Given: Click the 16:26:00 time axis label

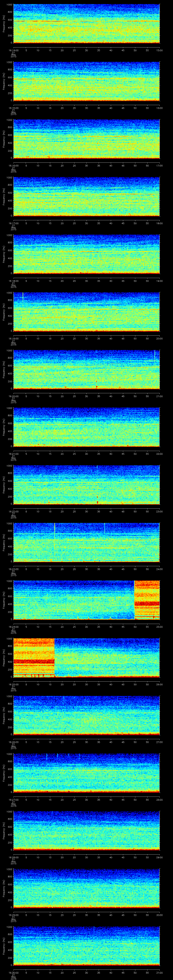Looking at the screenshot, I should point(13,742).
